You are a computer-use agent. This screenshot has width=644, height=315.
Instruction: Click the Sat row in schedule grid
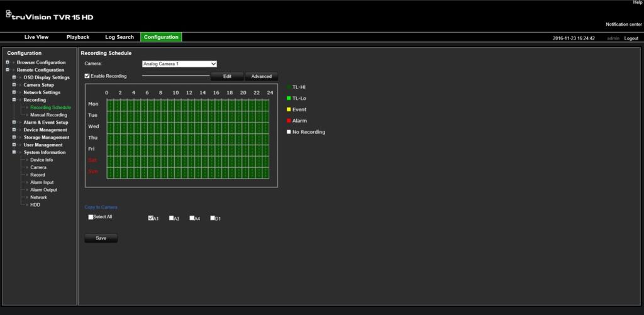point(187,162)
